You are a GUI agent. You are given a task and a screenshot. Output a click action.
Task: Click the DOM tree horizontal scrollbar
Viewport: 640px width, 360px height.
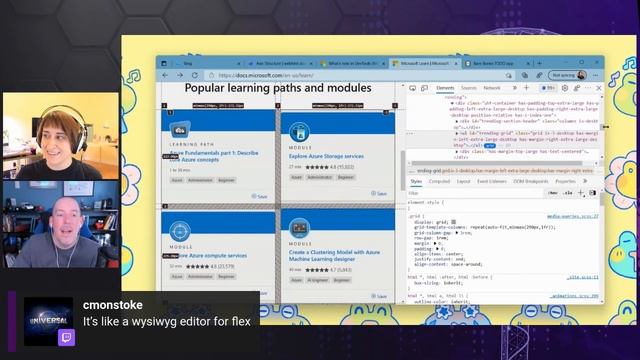click(497, 163)
